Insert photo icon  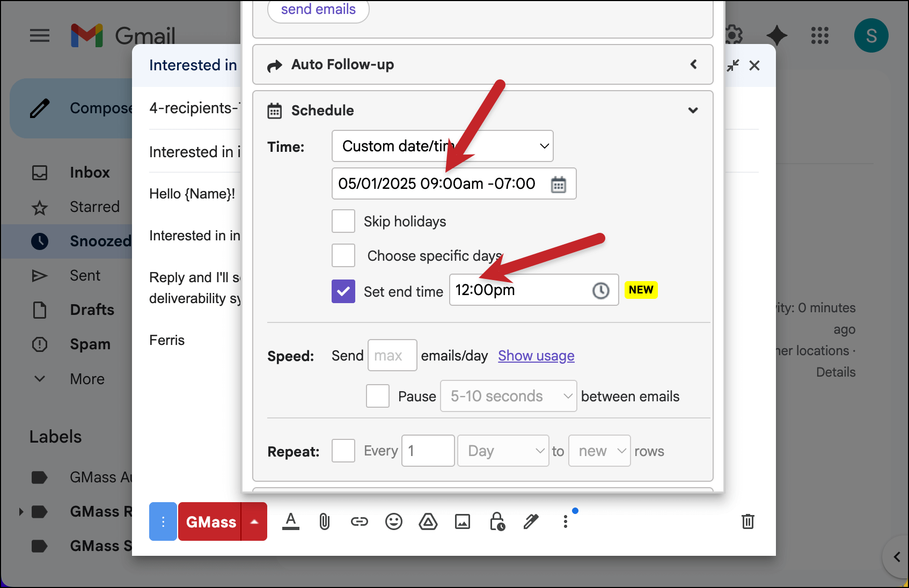(463, 521)
